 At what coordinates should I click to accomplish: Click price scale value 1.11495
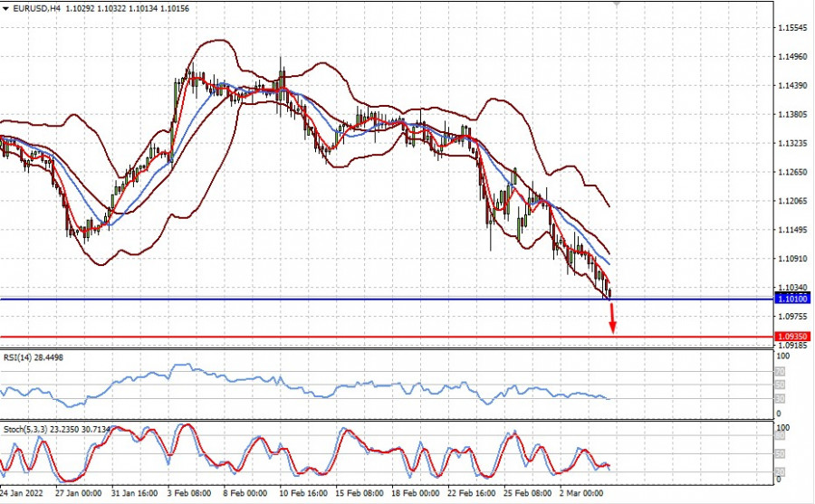[792, 230]
